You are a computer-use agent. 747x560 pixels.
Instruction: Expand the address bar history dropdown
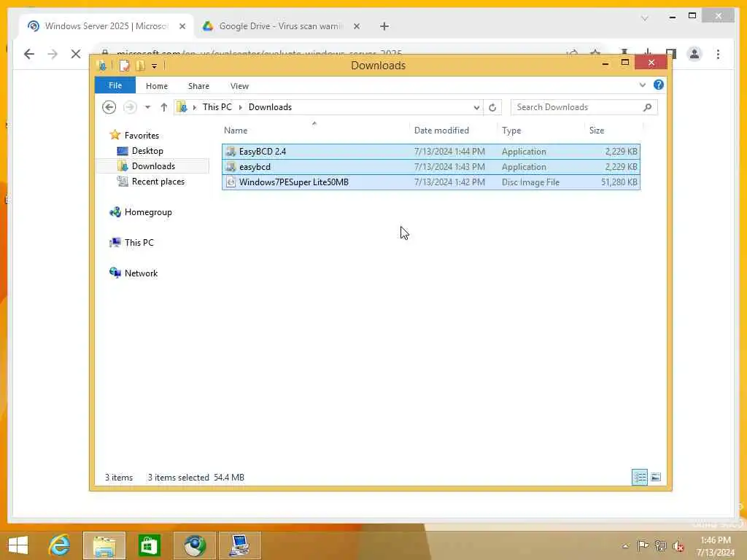(476, 108)
